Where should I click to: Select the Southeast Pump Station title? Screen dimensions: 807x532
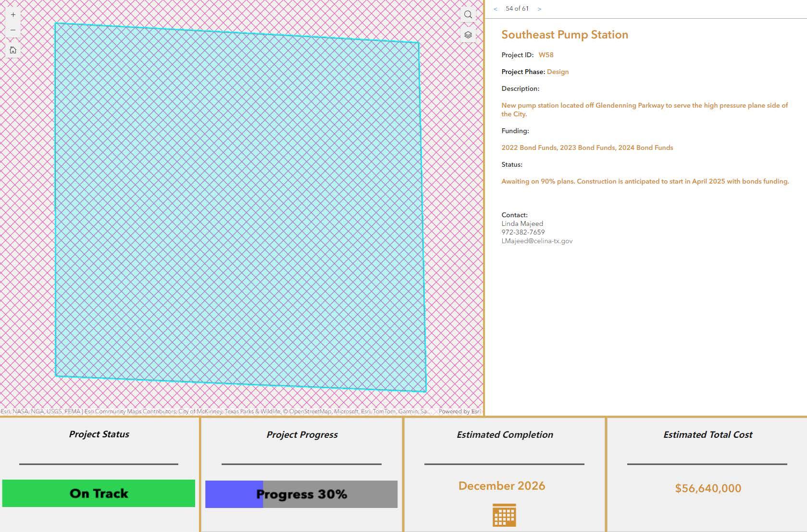pos(565,35)
